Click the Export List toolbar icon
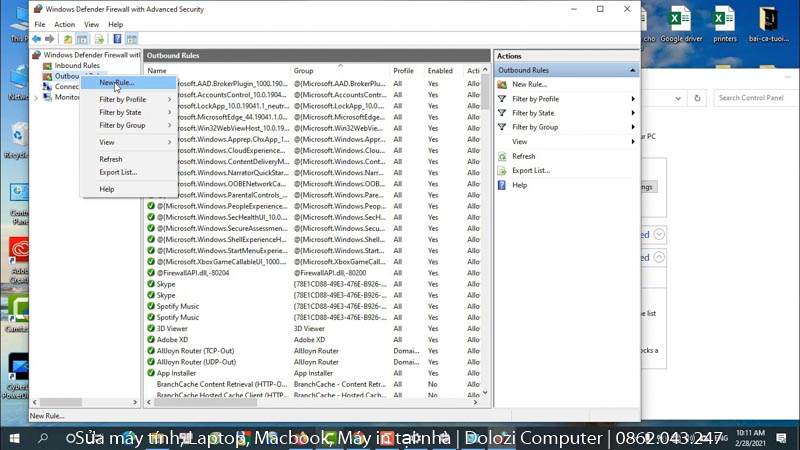Screen dimensions: 800x450 tap(100, 39)
